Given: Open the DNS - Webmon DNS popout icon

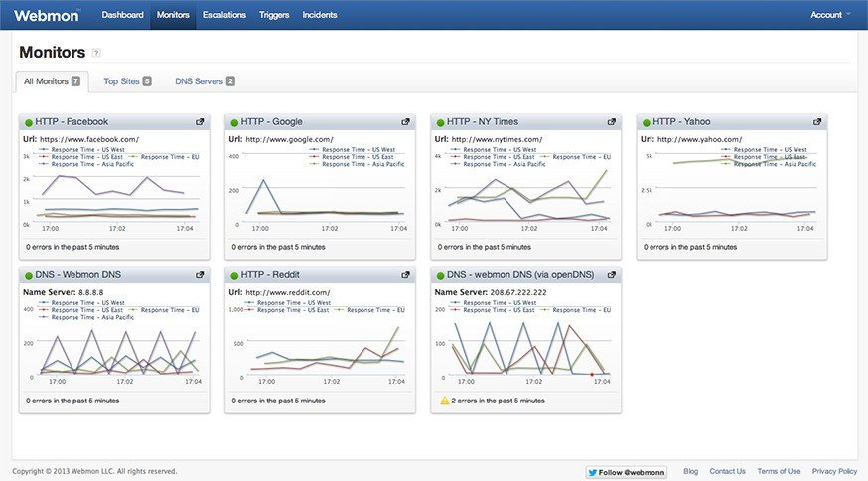Looking at the screenshot, I should (200, 275).
